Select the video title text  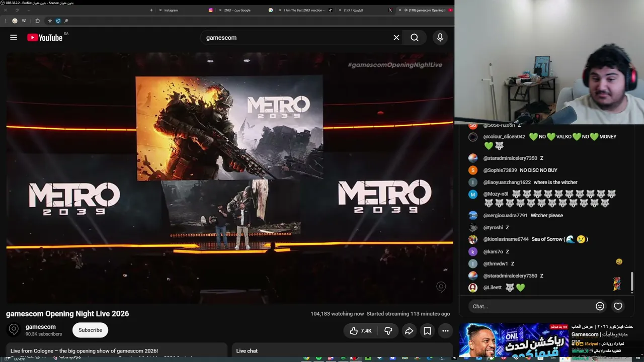coord(67,314)
